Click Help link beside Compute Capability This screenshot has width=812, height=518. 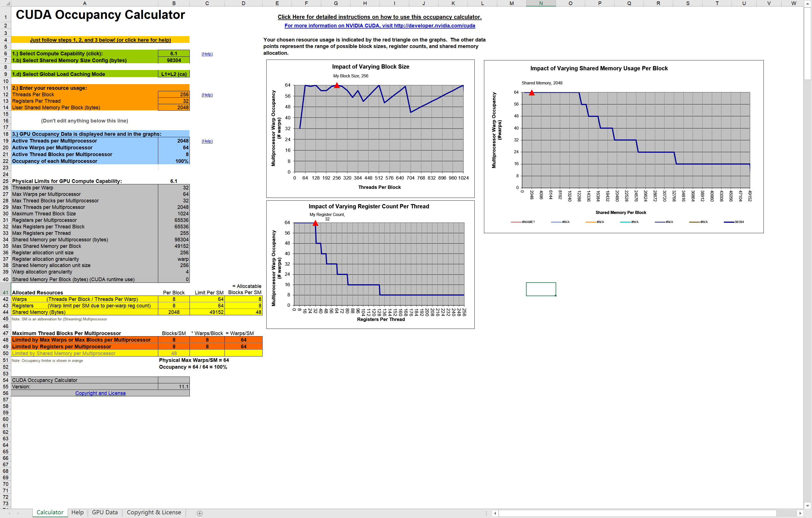(207, 54)
